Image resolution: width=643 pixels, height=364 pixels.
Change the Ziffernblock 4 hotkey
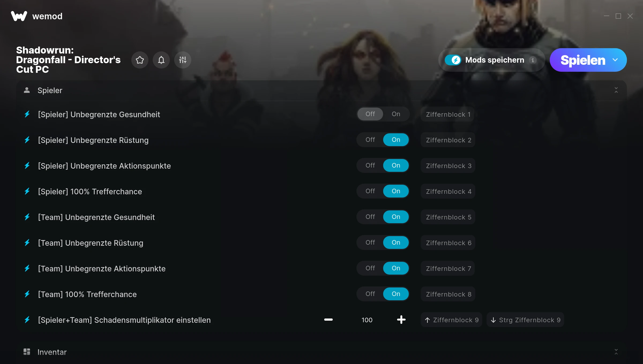click(x=448, y=191)
